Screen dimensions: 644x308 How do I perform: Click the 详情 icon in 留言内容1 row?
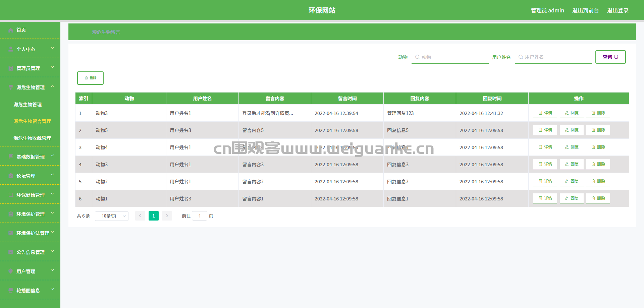[540, 198]
